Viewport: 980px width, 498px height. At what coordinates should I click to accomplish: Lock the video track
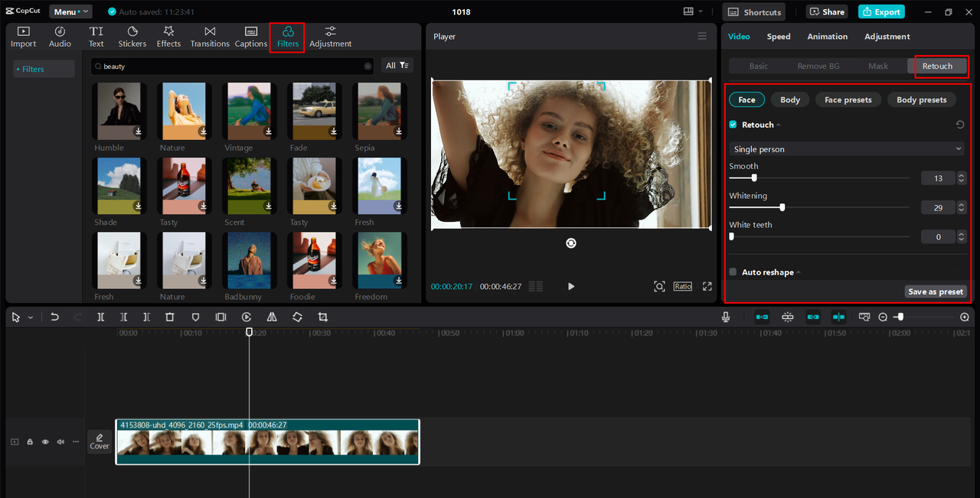click(x=30, y=441)
